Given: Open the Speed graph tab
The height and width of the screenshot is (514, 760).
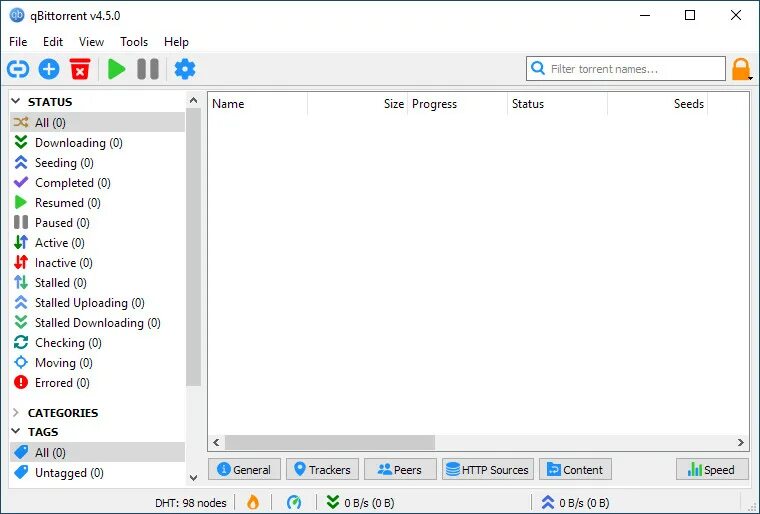Looking at the screenshot, I should (x=712, y=469).
